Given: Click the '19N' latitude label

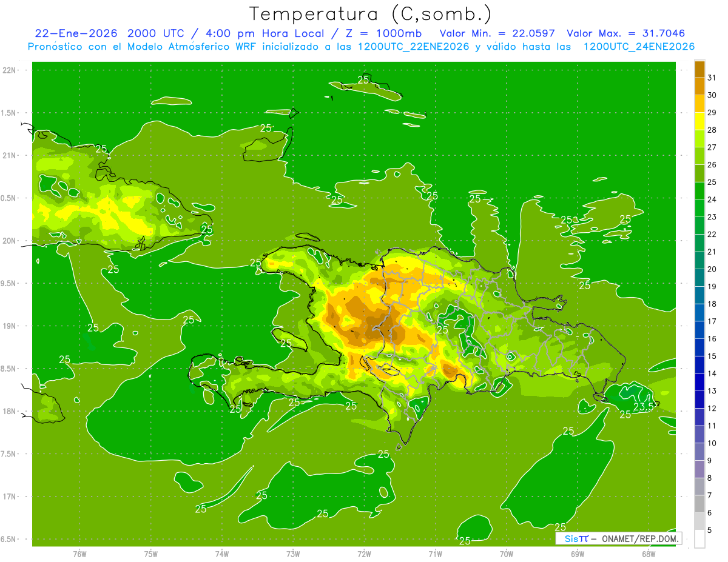Looking at the screenshot, I should [x=8, y=326].
